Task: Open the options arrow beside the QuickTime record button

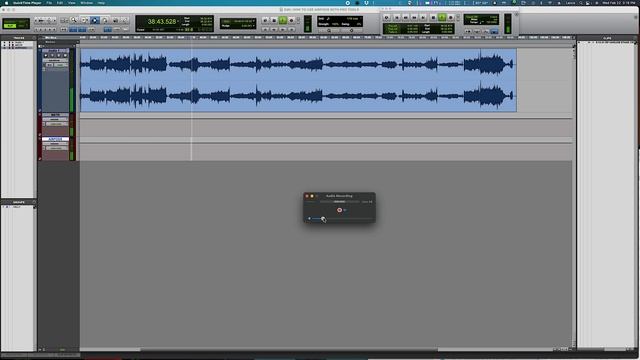Action: click(345, 210)
